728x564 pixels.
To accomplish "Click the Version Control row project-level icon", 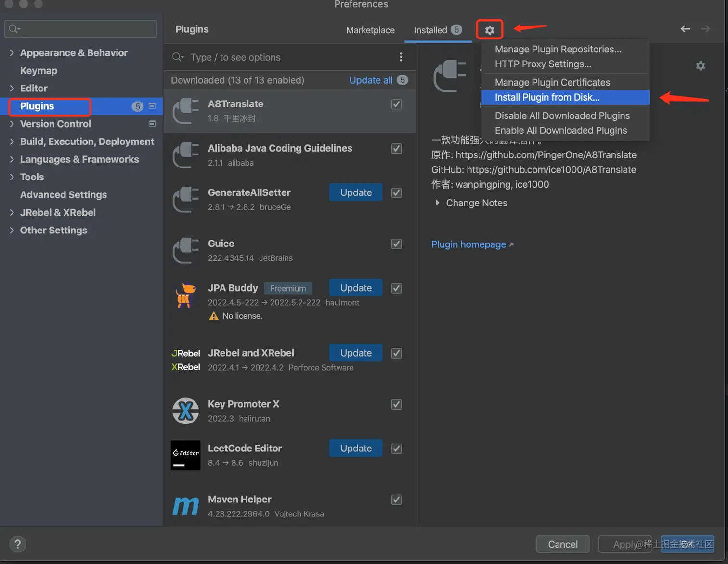I will (152, 124).
